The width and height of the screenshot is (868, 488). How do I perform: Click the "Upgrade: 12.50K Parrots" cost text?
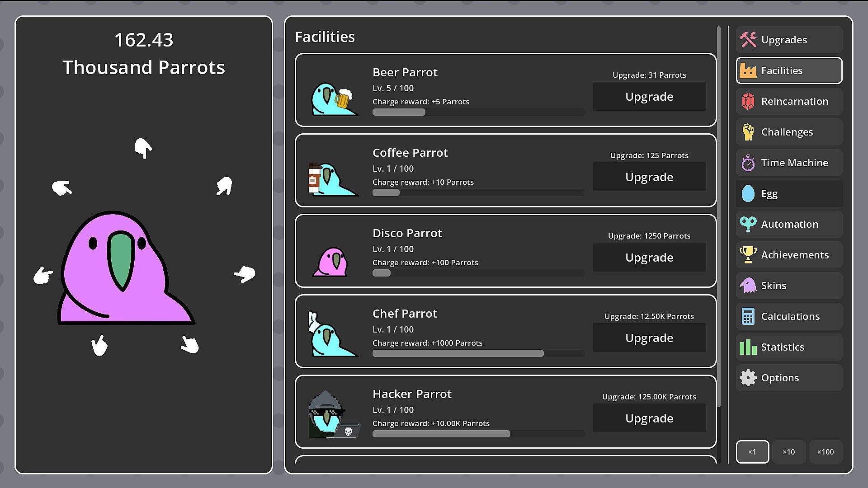pos(649,316)
